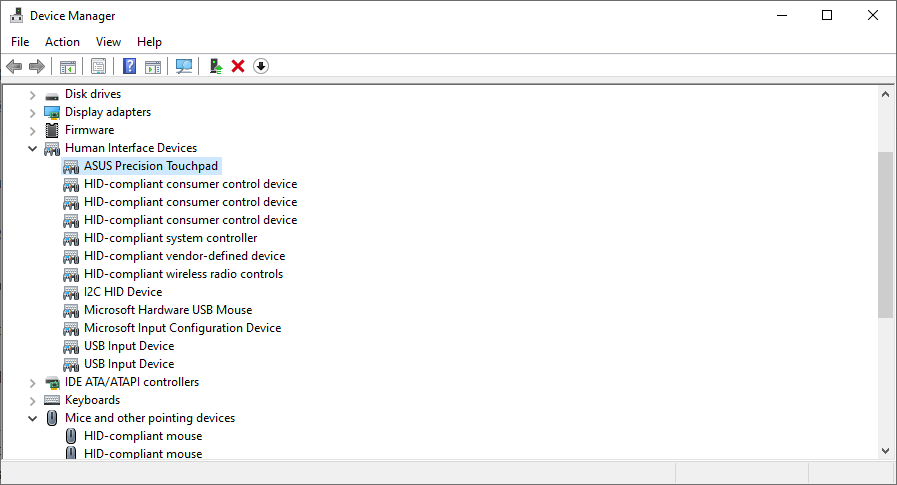Image resolution: width=897 pixels, height=485 pixels.
Task: Click the scrollbar down arrow
Action: pos(885,451)
